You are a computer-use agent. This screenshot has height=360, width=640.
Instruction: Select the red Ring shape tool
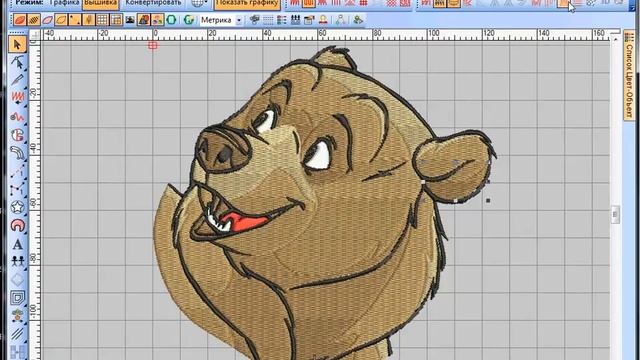(17, 225)
